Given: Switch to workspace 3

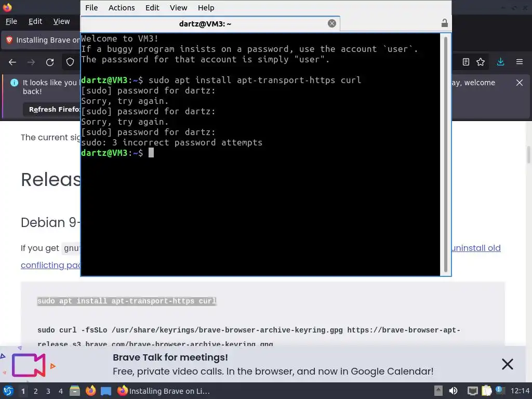Looking at the screenshot, I should (48, 391).
